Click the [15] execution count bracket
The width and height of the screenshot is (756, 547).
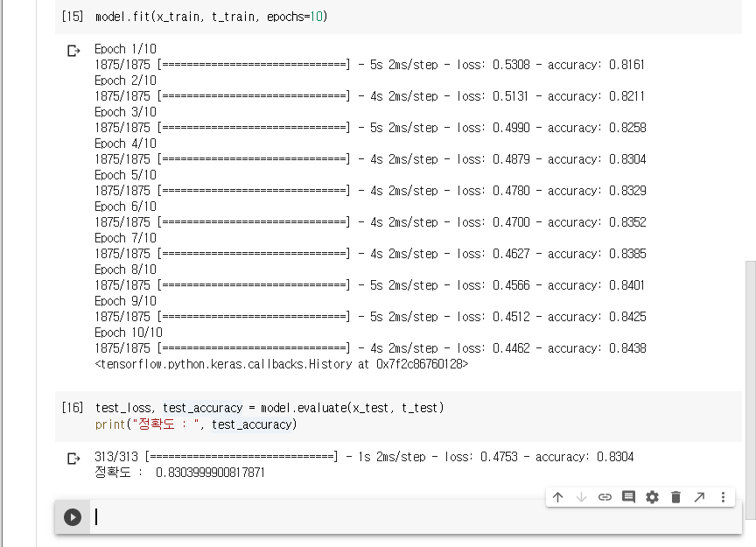(x=73, y=18)
